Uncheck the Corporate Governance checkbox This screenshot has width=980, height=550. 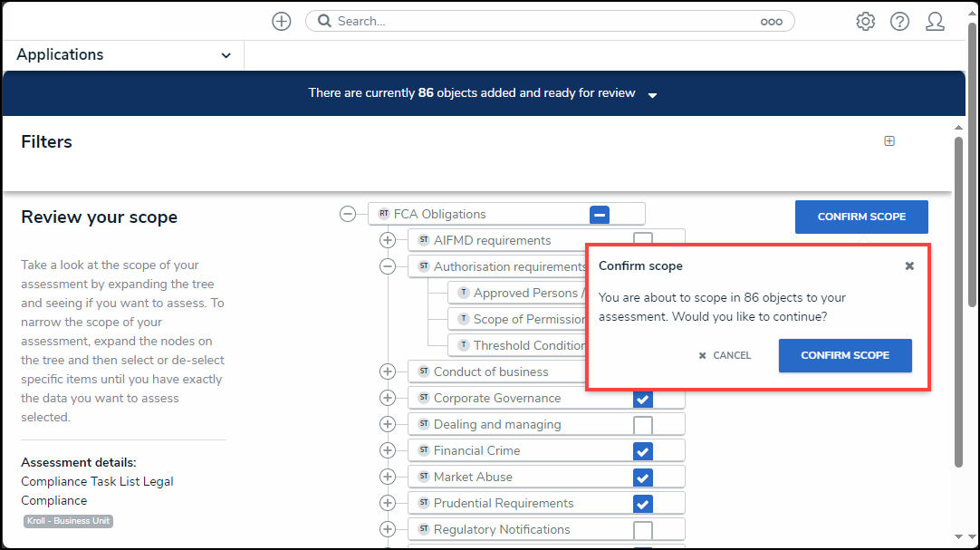coord(643,399)
